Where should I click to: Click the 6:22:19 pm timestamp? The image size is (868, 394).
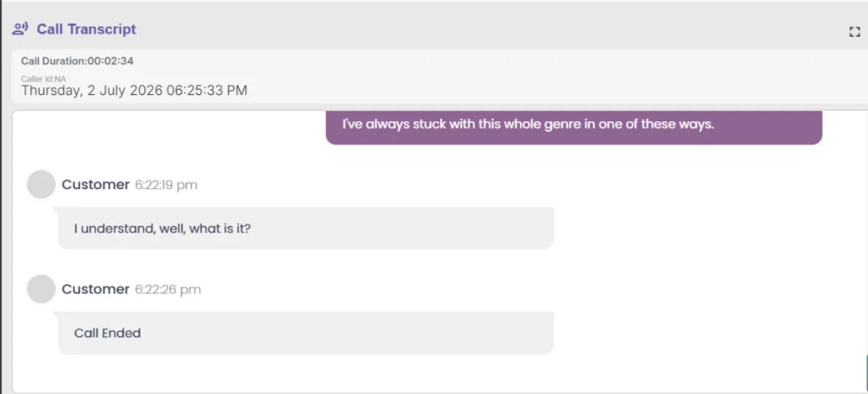166,185
